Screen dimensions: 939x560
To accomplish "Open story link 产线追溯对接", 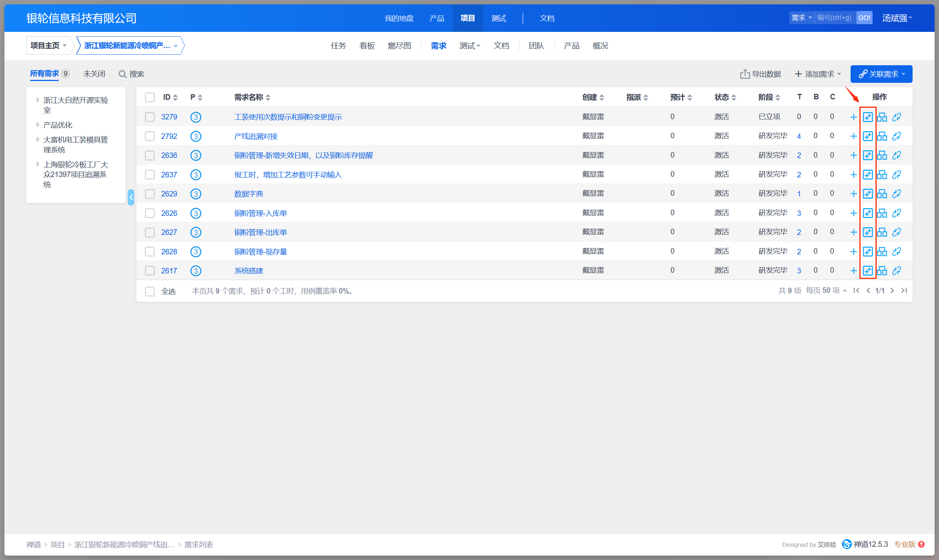I will (256, 136).
